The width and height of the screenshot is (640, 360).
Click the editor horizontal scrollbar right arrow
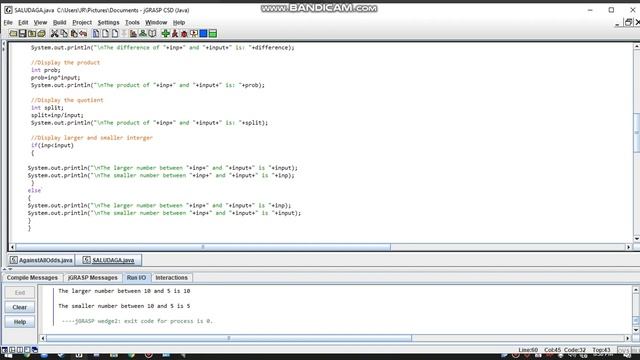(x=629, y=247)
